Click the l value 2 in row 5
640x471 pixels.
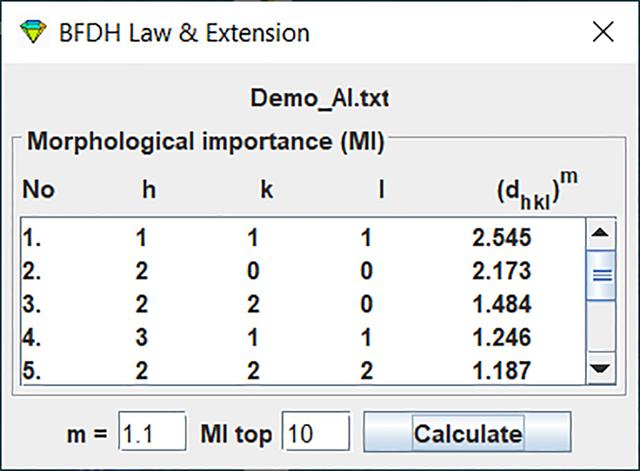pos(366,371)
